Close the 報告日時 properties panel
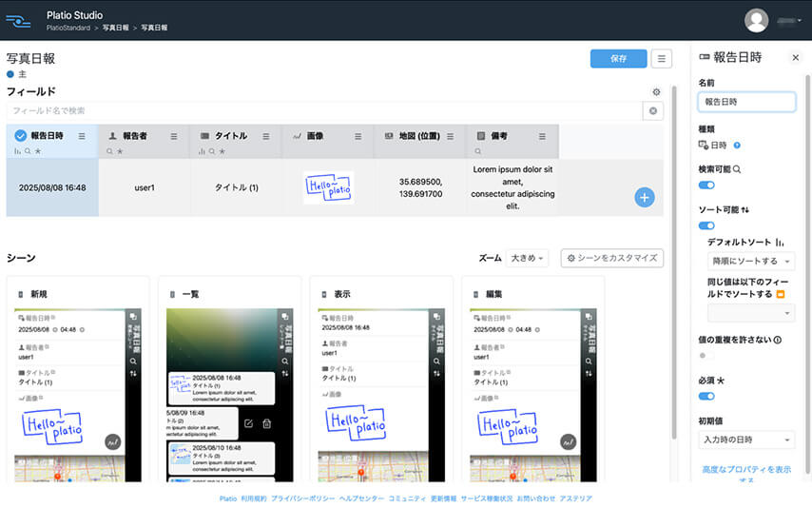812x508 pixels. (x=796, y=58)
